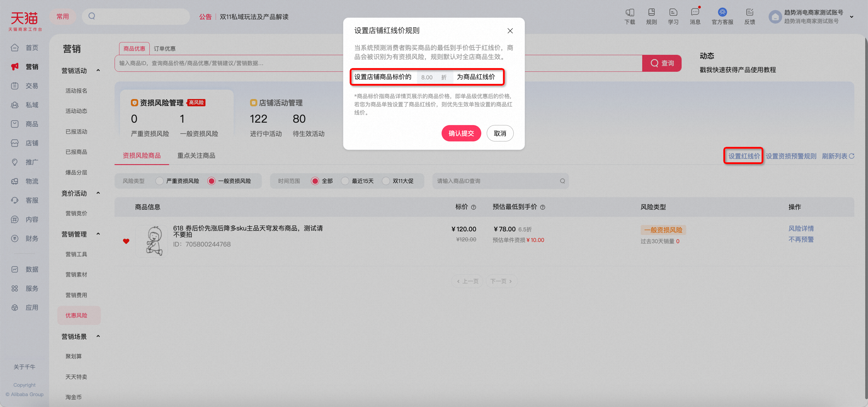The image size is (868, 407).
Task: Click the product thumbnail image
Action: 151,241
